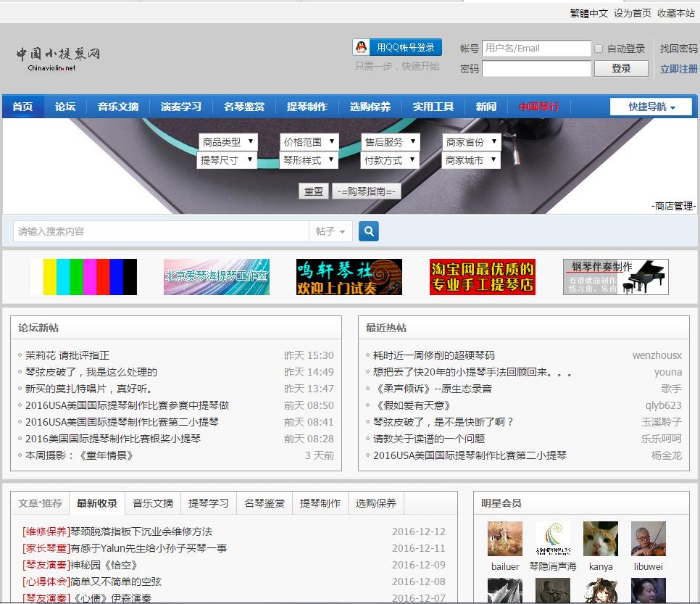The width and height of the screenshot is (700, 604).
Task: Click [琴友演奏] tag before 神秘园《恰空》
Action: (x=46, y=565)
